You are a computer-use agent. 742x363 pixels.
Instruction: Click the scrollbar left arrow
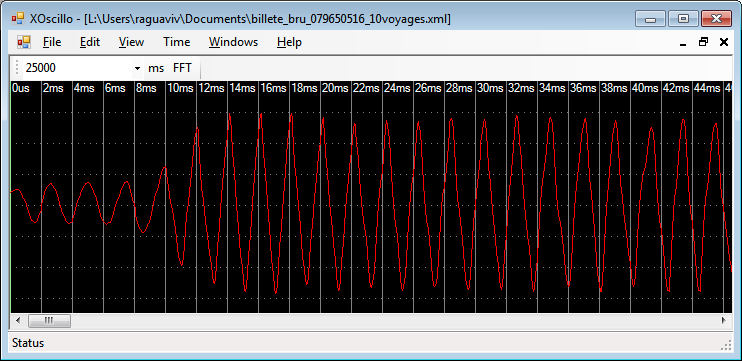(18, 321)
